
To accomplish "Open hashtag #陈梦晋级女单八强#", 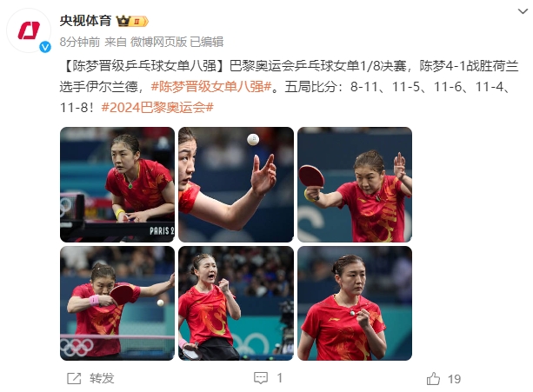I will coord(211,87).
